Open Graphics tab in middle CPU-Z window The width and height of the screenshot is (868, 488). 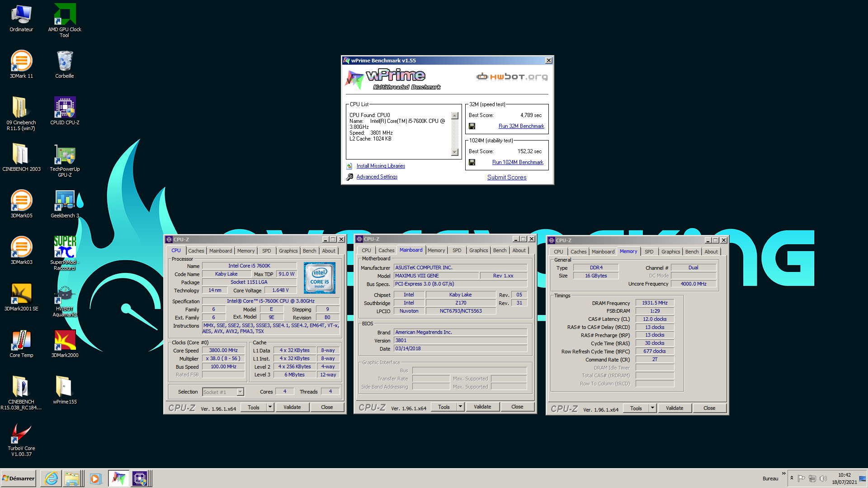click(x=478, y=250)
